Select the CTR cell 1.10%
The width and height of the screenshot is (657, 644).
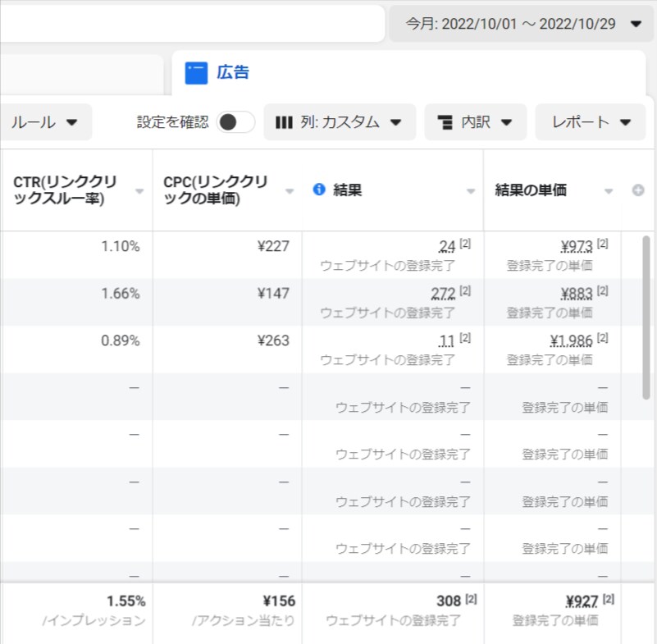(121, 246)
